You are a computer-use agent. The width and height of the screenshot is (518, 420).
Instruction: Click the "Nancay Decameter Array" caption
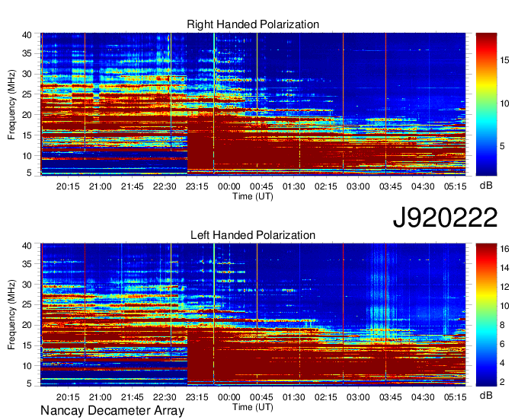point(112,411)
